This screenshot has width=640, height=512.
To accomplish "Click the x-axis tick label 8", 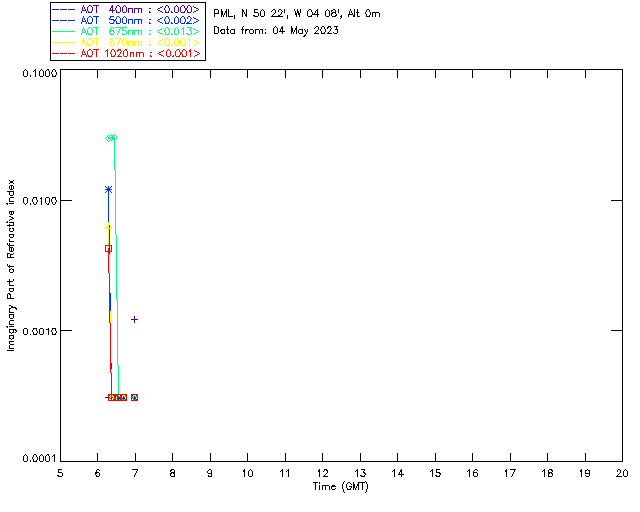I will pos(173,473).
